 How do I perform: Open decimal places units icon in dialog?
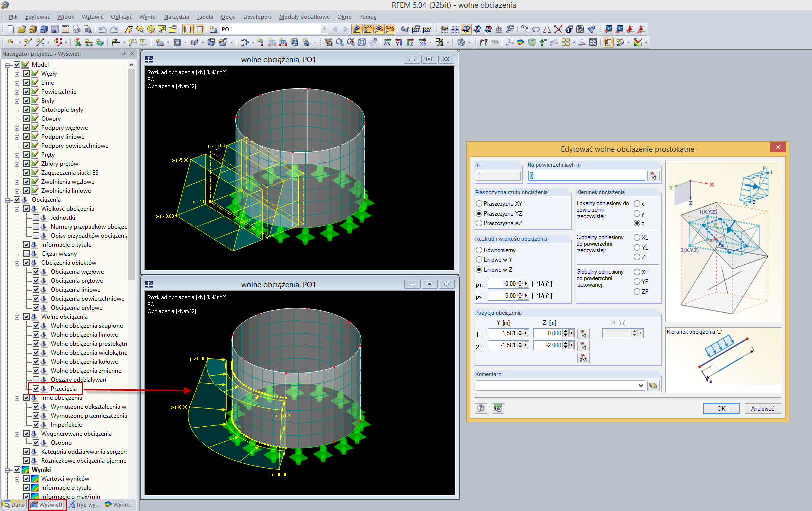(497, 408)
